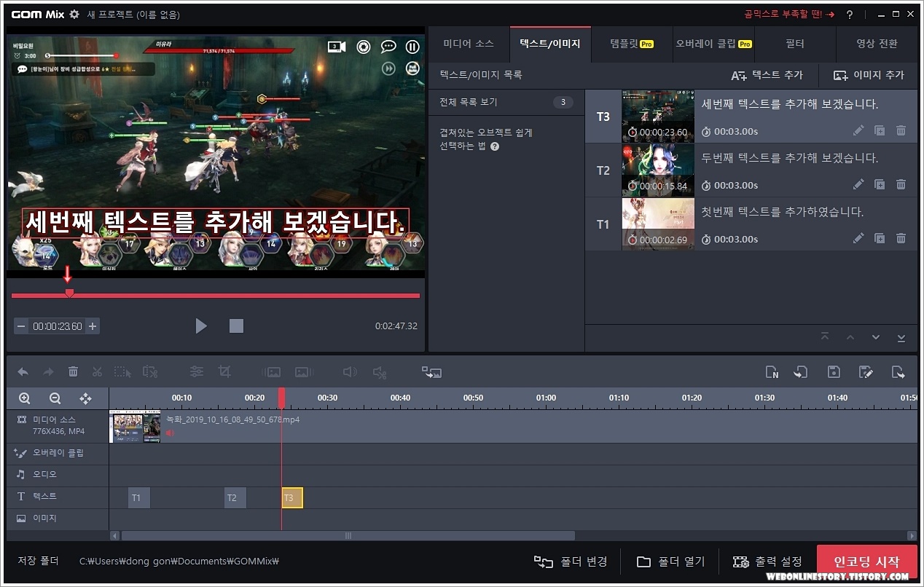This screenshot has height=587, width=924.
Task: Click the trash icon in timeline toolbar
Action: (x=73, y=372)
